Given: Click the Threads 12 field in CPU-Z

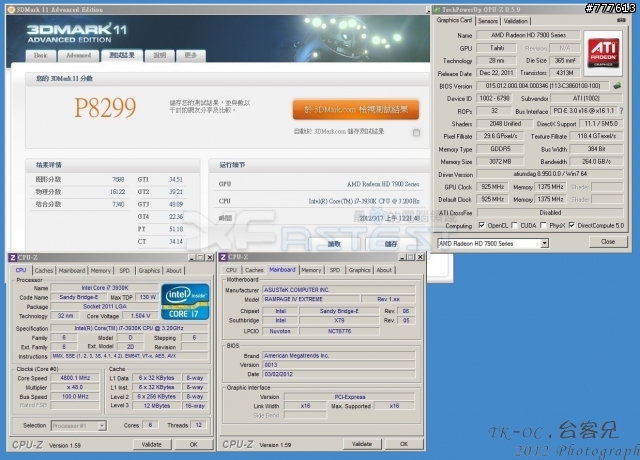Looking at the screenshot, I should pyautogui.click(x=199, y=425).
